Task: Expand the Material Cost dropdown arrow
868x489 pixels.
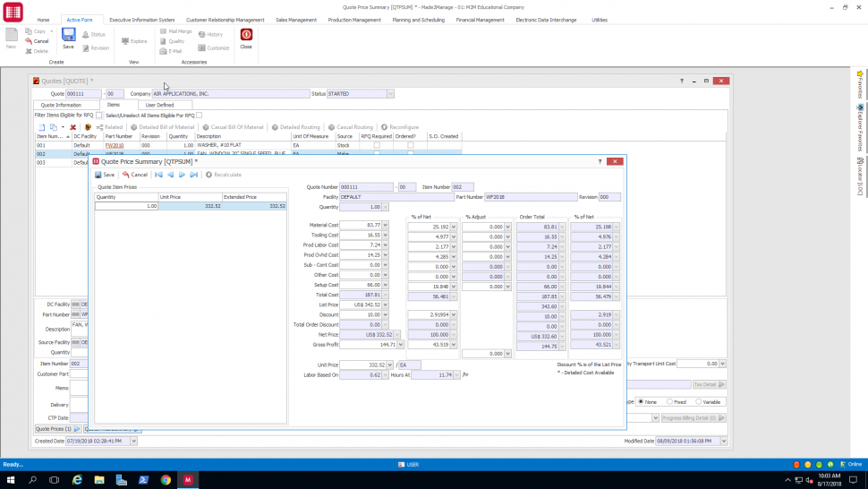Action: click(x=386, y=226)
